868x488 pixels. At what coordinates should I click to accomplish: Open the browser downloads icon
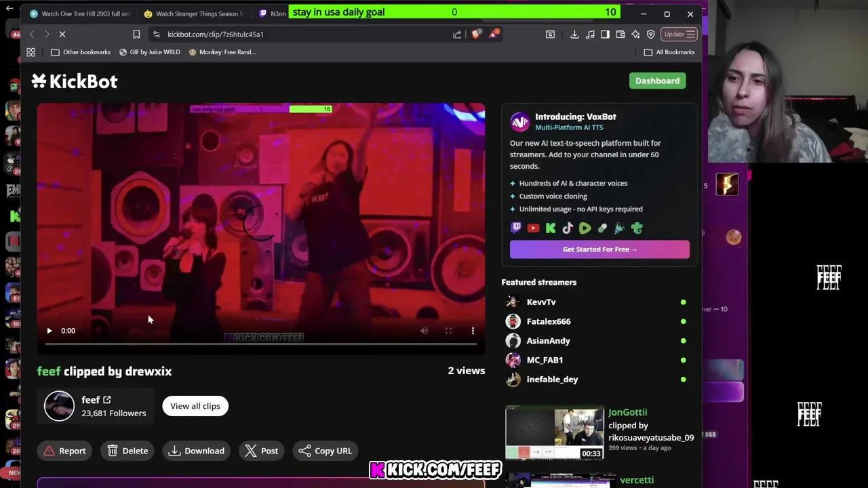(574, 34)
